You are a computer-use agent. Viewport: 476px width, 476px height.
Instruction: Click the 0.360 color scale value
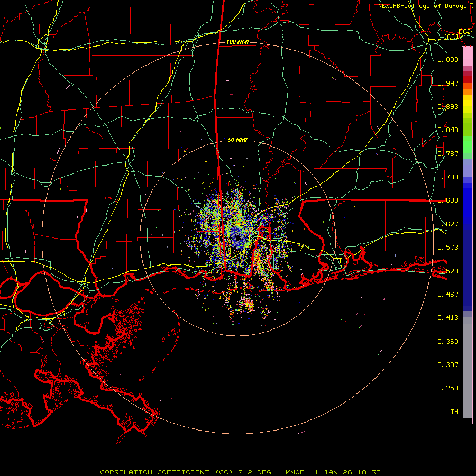[448, 342]
